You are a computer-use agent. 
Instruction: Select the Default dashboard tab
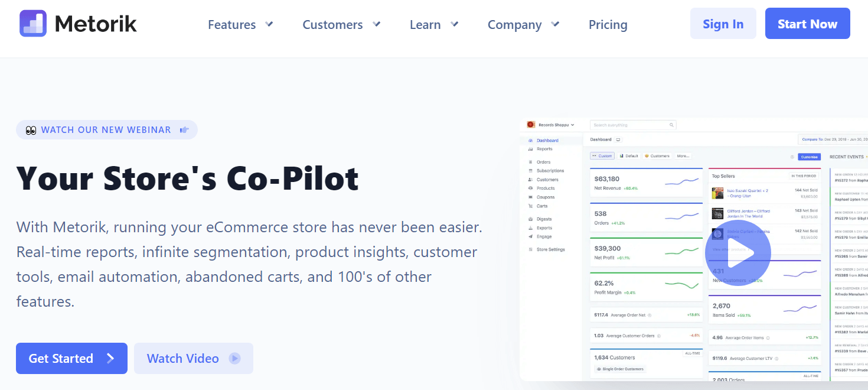(x=629, y=156)
